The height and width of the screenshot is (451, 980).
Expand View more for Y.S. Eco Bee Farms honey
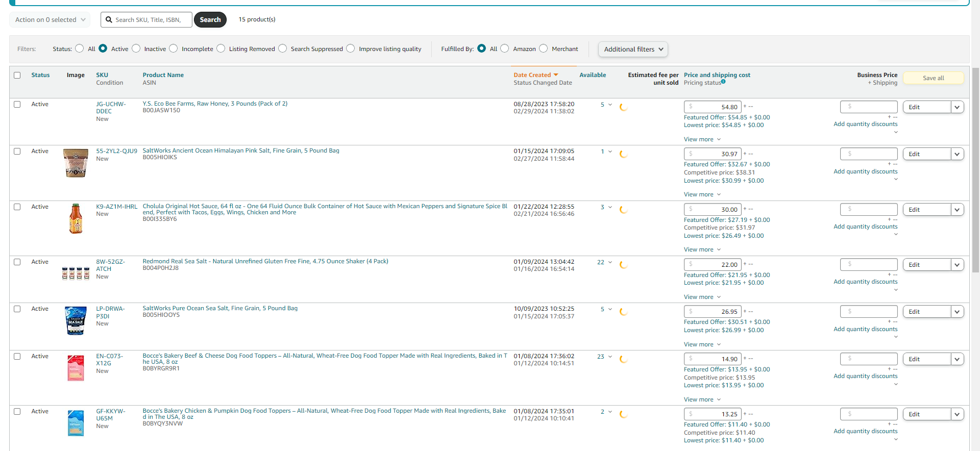coord(702,139)
